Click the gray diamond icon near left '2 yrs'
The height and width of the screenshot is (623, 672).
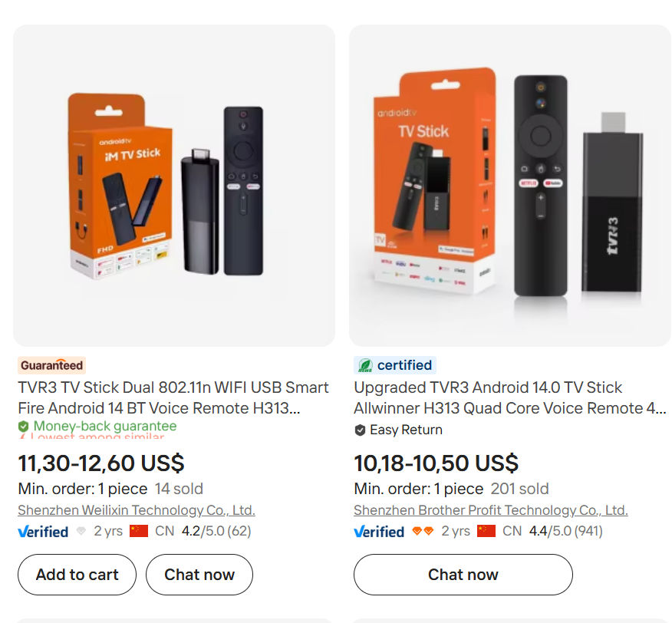click(81, 530)
